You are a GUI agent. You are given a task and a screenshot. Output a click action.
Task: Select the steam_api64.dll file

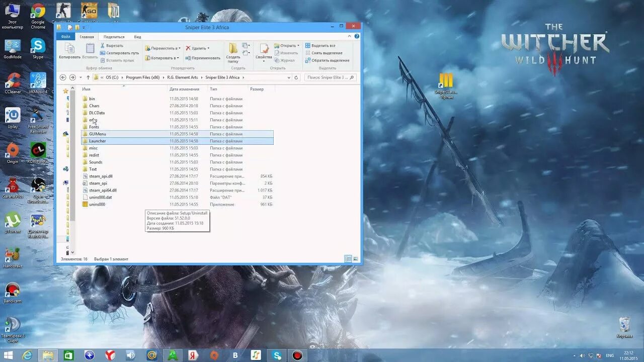click(103, 190)
